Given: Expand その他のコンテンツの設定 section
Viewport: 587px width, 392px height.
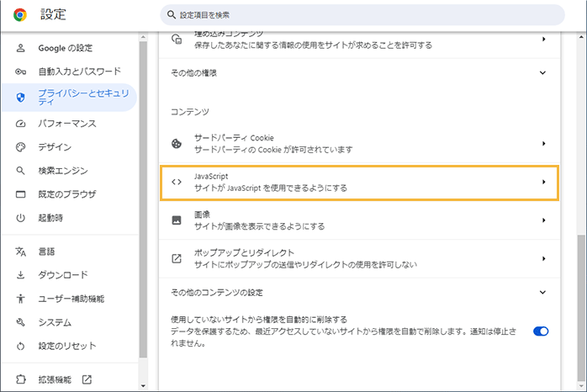Looking at the screenshot, I should (x=542, y=292).
